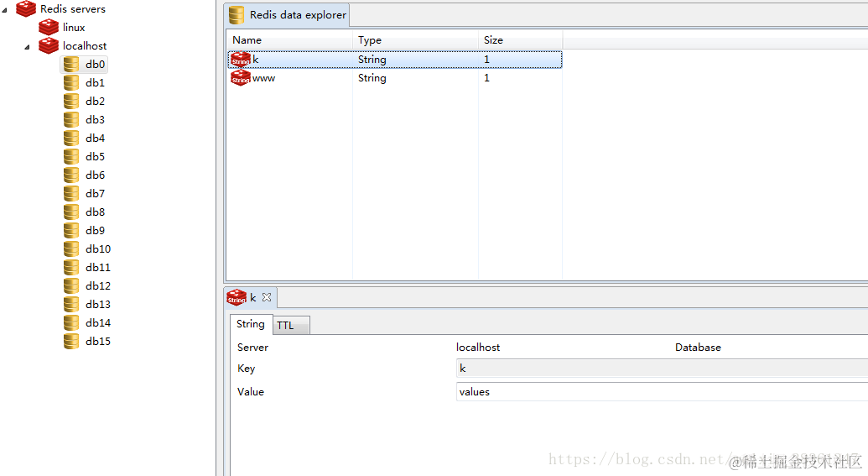868x476 pixels.
Task: Select the db10 label in tree
Action: [x=98, y=248]
